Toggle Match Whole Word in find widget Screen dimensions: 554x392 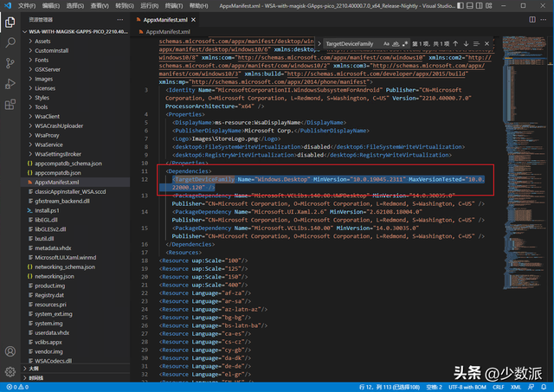[396, 42]
